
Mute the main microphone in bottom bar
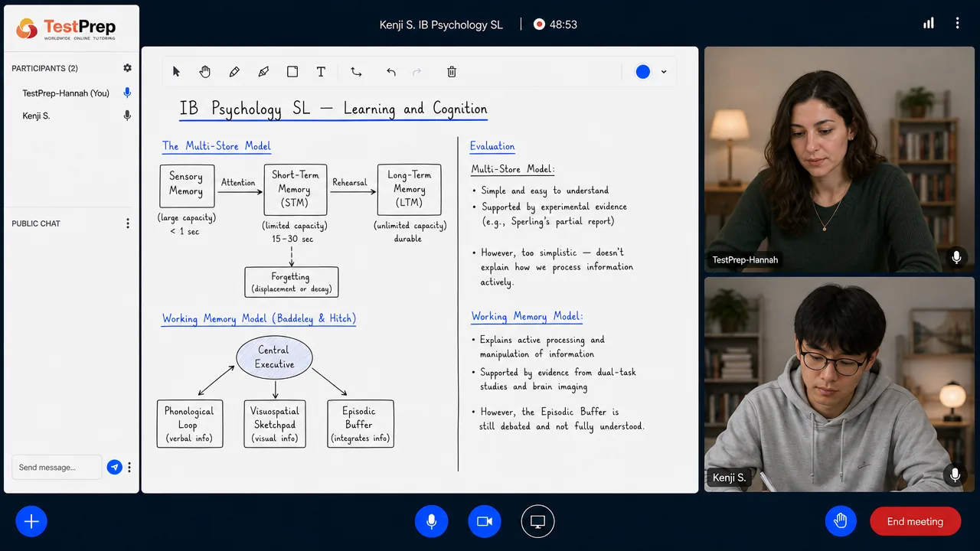coord(431,521)
